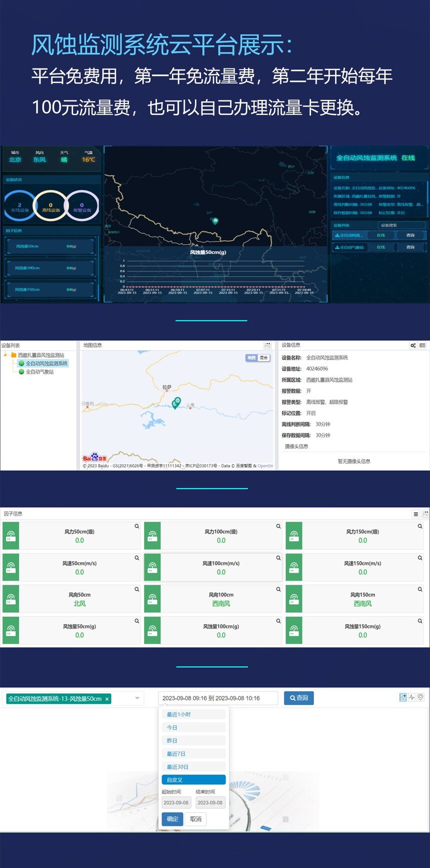Image resolution: width=430 pixels, height=868 pixels.
Task: Click the 起始时间 date field
Action: [176, 803]
